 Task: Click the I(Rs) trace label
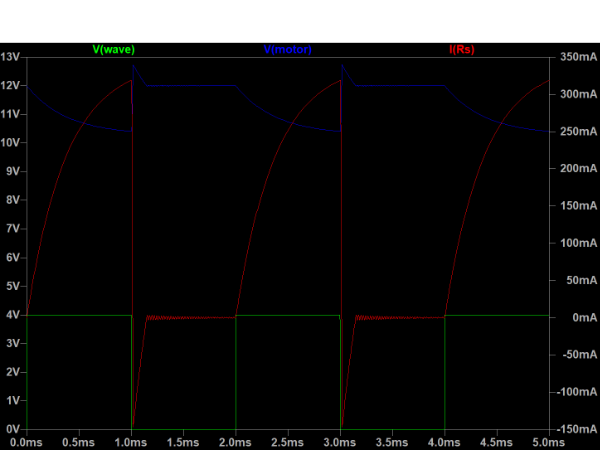(x=462, y=49)
